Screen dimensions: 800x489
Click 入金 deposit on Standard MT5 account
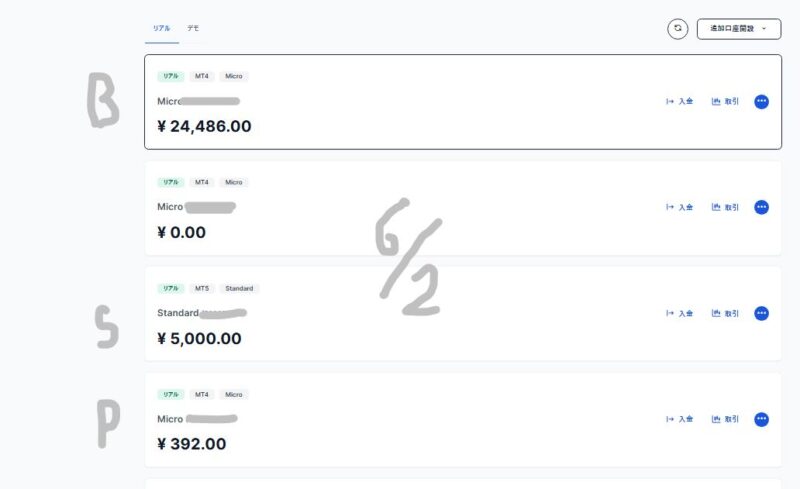point(680,313)
